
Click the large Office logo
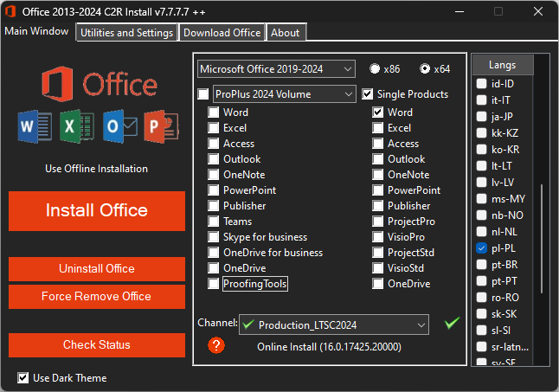[100, 84]
